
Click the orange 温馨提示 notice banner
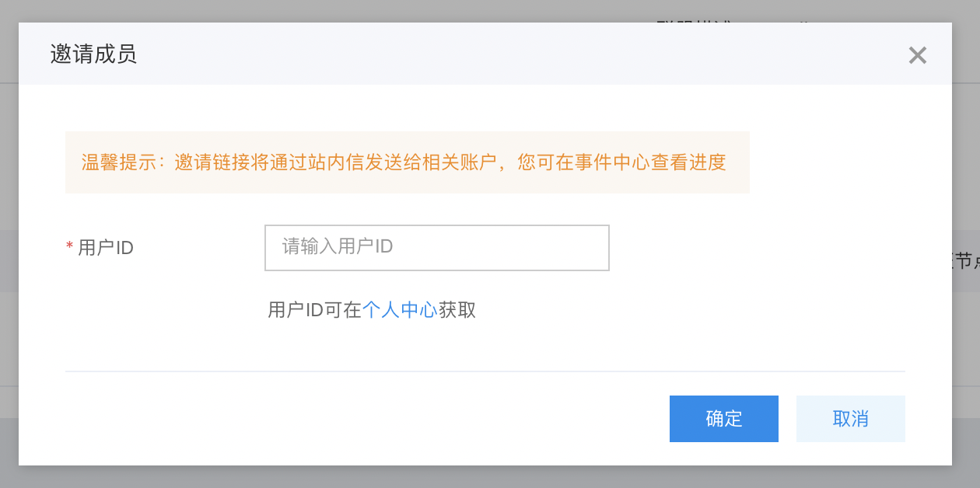click(408, 162)
